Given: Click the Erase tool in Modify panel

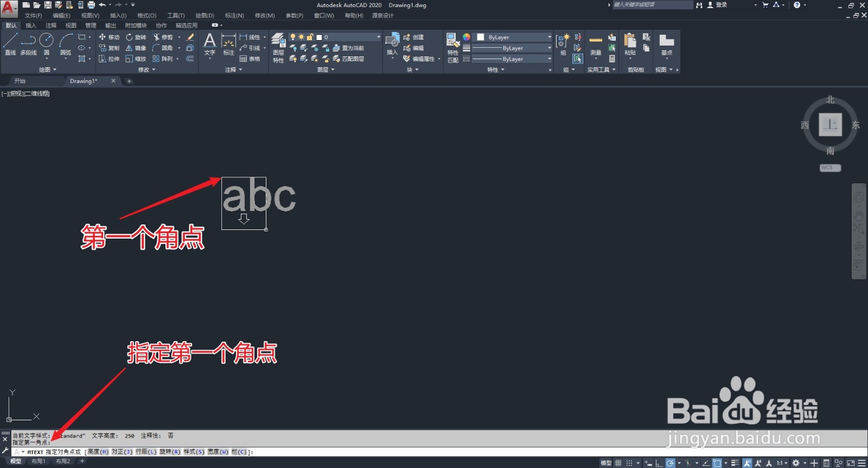Looking at the screenshot, I should pos(190,37).
